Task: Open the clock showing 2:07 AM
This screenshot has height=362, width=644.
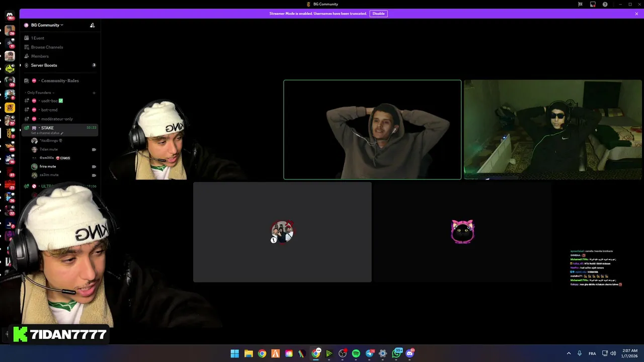Action: (x=630, y=353)
